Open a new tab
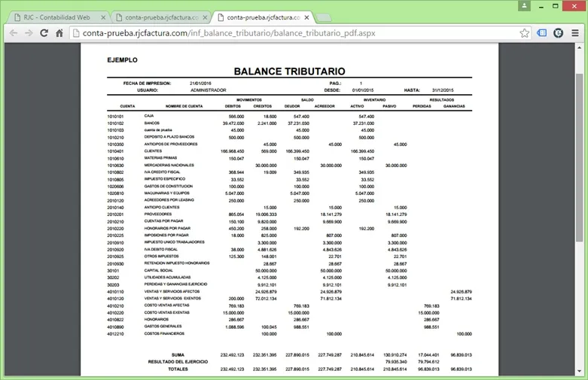Screen dimensions: 588x380 coord(324,17)
